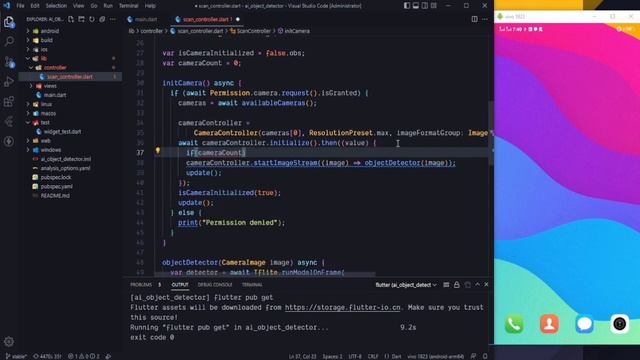Screen dimensions: 640x360
Task: Collapse all folders in the Explorer
Action: [102, 19]
